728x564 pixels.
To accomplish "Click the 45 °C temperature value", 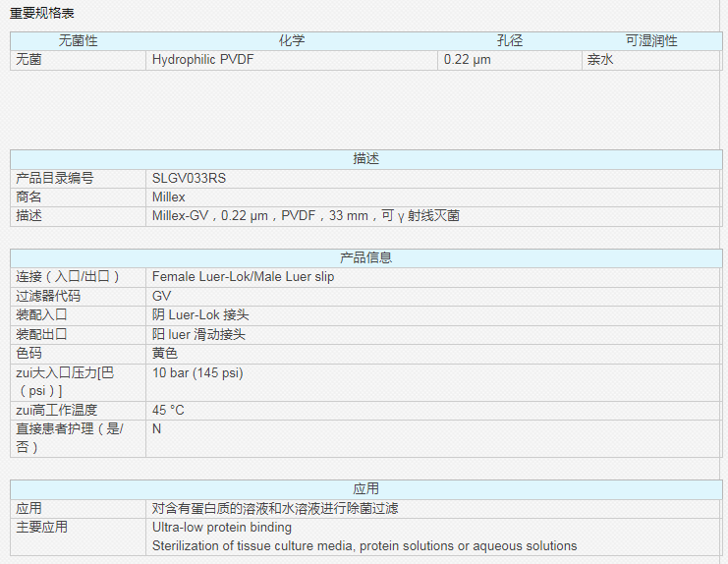I will [x=168, y=411].
